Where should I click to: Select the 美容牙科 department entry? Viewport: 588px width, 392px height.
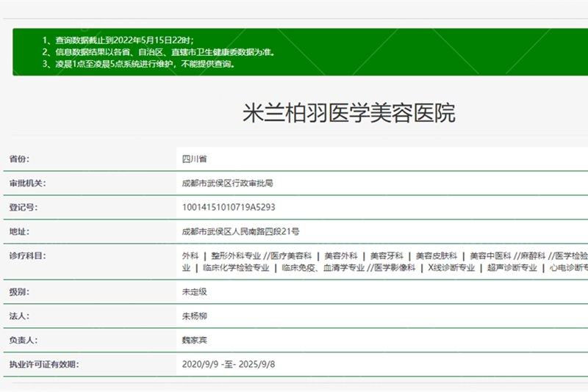pos(387,255)
